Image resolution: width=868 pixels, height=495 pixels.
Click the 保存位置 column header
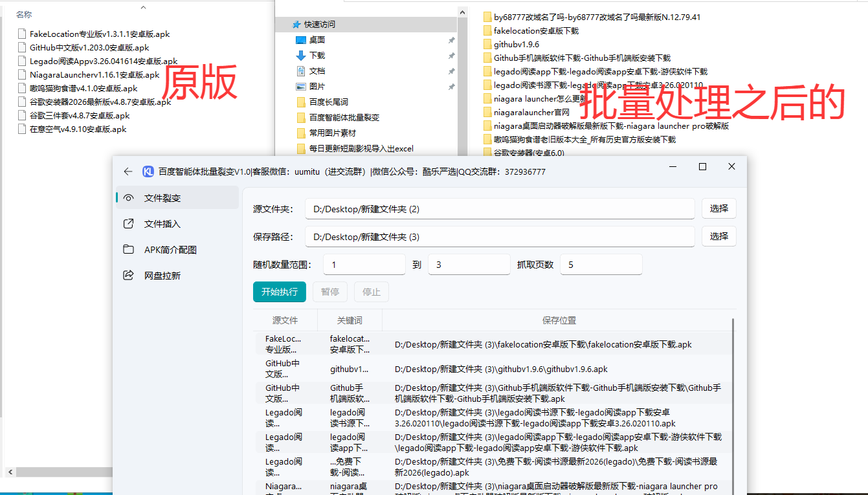pyautogui.click(x=559, y=320)
